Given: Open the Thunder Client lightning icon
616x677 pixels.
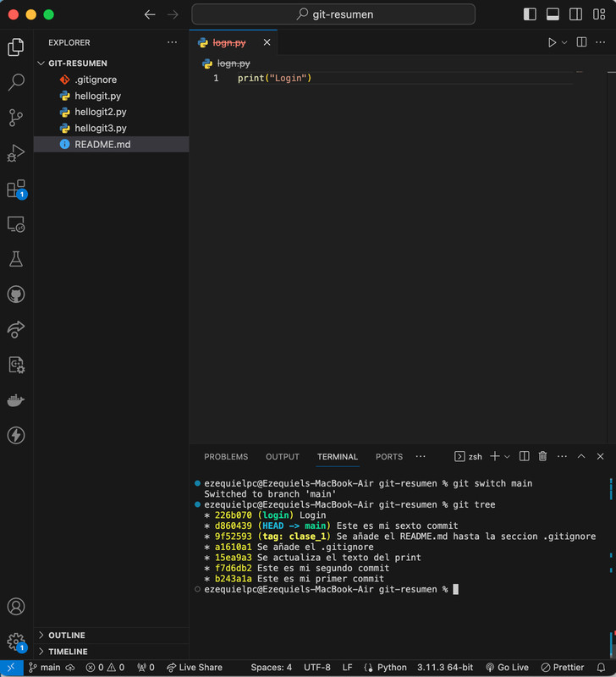Looking at the screenshot, I should pyautogui.click(x=16, y=435).
